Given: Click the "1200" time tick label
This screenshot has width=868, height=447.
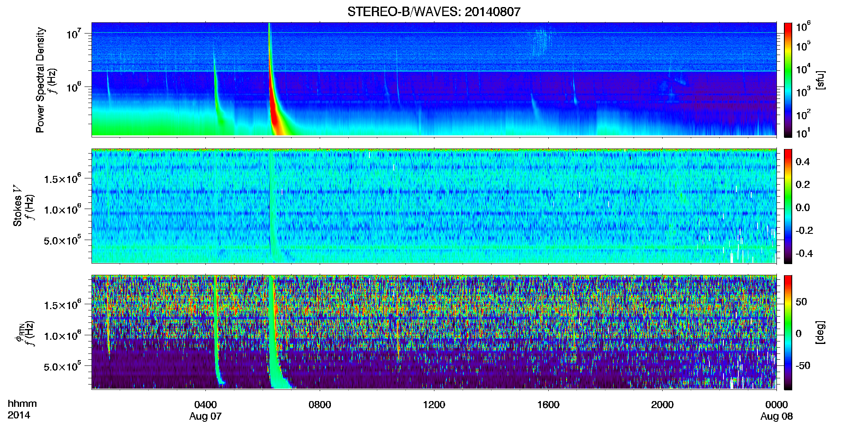Looking at the screenshot, I should (x=434, y=404).
